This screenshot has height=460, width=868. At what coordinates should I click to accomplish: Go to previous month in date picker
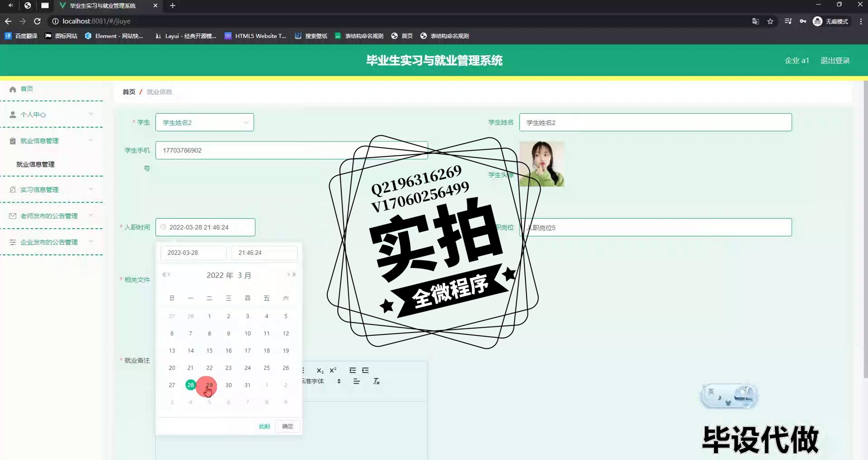(170, 275)
